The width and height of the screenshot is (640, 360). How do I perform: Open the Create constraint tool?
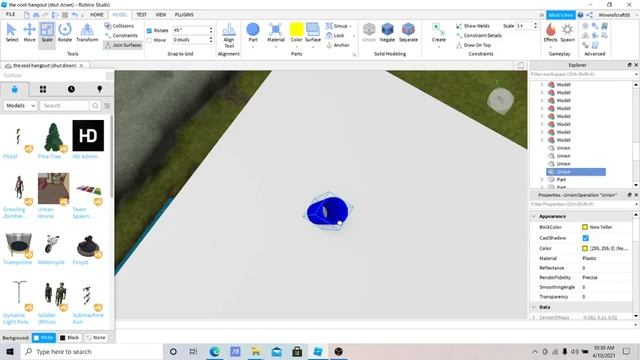click(439, 33)
